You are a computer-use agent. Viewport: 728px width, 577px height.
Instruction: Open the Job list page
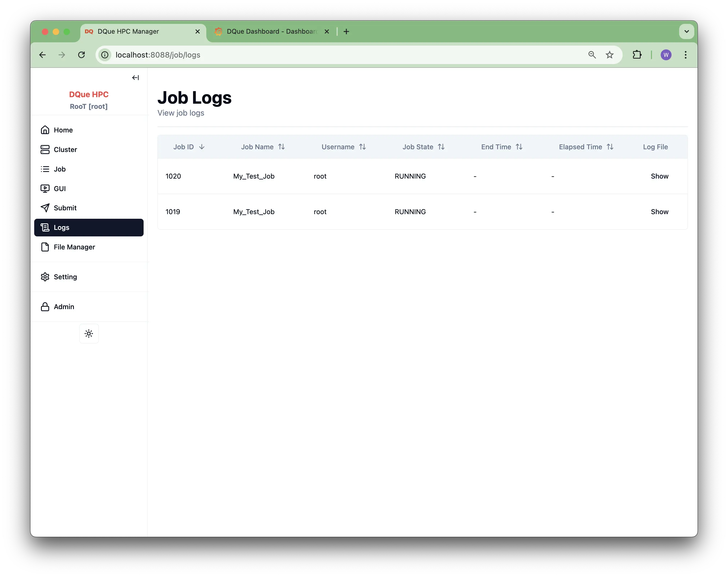click(59, 169)
